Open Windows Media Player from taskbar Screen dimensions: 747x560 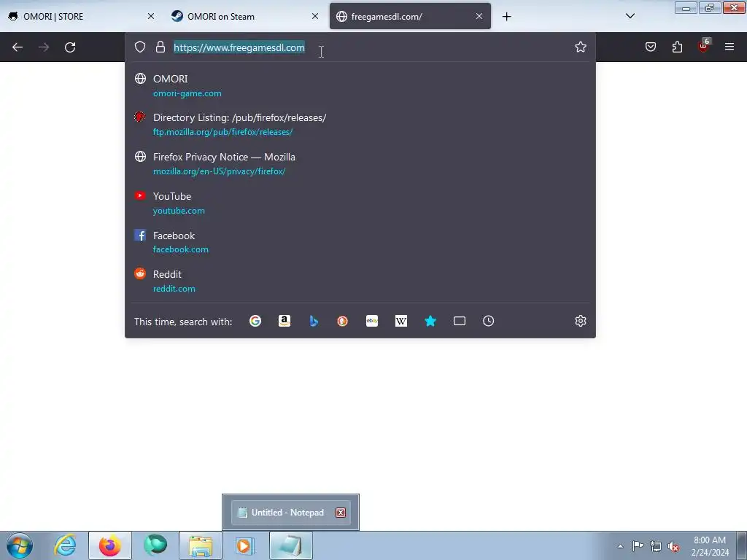[x=245, y=545]
